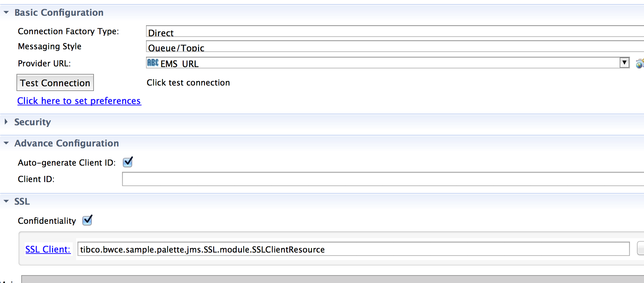Click the EMS_URL value in Provider URL

coord(180,64)
